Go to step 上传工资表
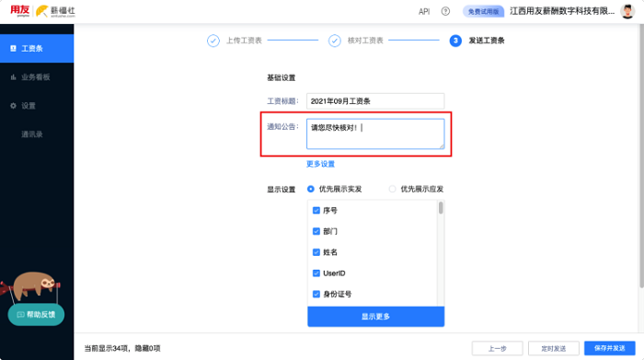 click(244, 41)
